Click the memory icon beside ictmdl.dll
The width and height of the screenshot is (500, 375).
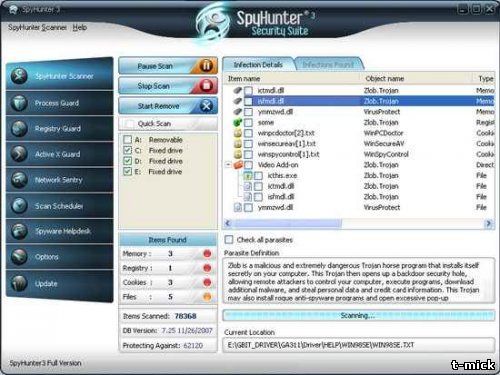(237, 90)
